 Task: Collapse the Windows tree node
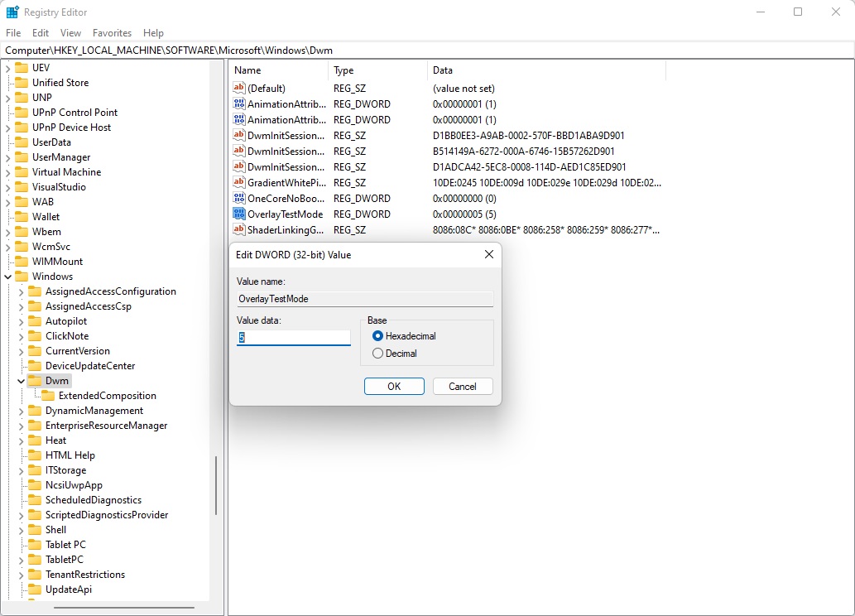tap(8, 277)
